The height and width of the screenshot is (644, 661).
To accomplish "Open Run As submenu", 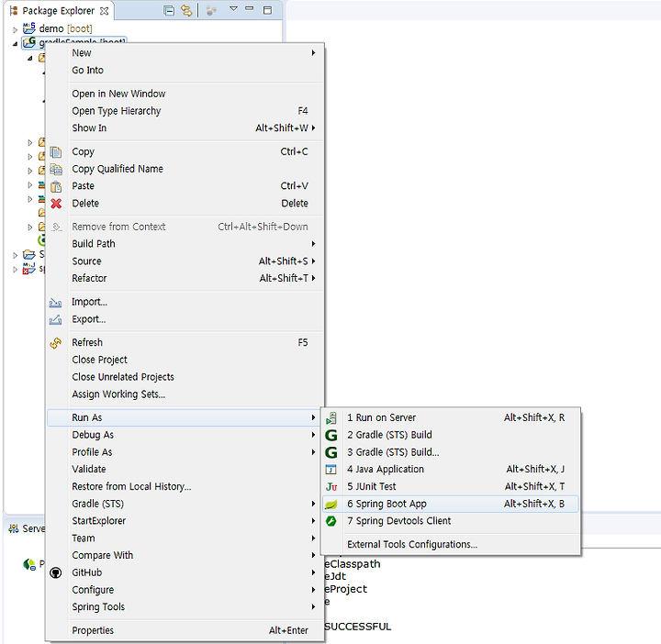I will (x=185, y=417).
